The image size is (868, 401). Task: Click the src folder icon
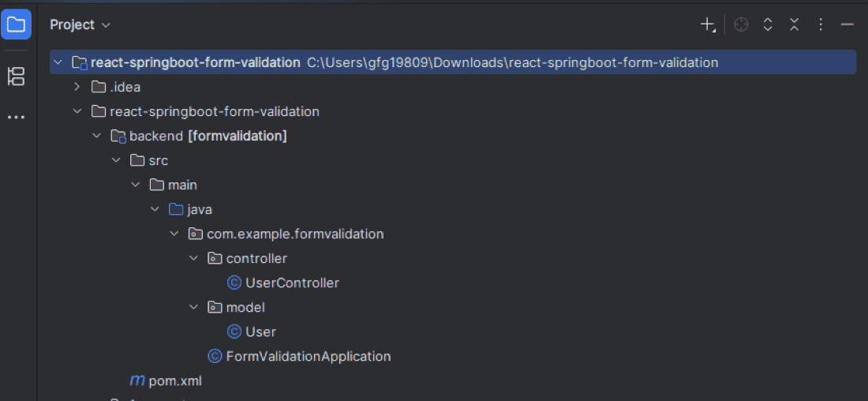[x=137, y=160]
